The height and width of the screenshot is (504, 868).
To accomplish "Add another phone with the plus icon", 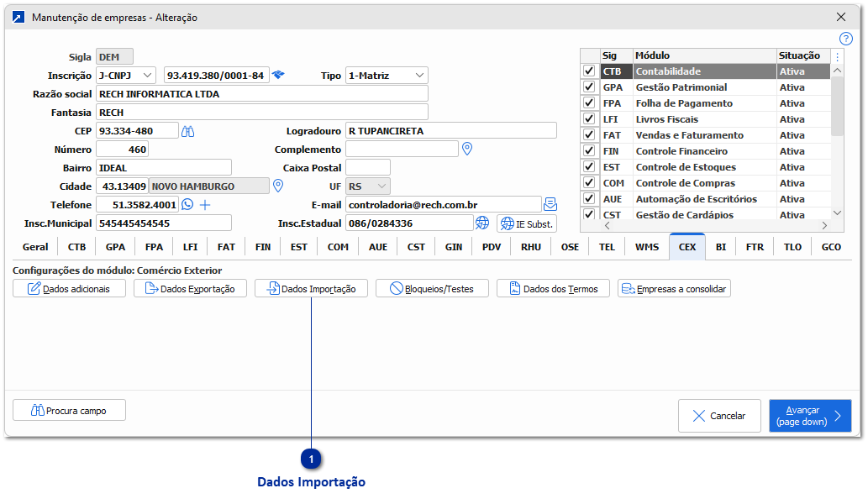I will point(205,205).
